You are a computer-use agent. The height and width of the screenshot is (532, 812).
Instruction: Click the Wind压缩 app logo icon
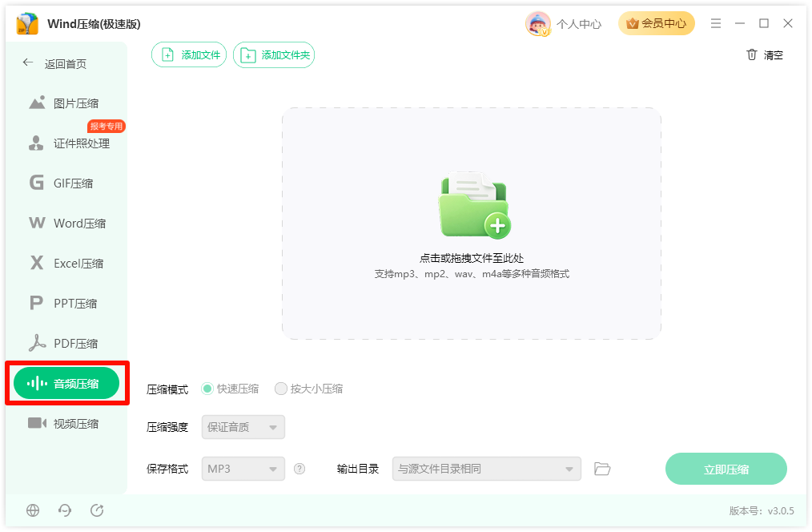pyautogui.click(x=27, y=24)
